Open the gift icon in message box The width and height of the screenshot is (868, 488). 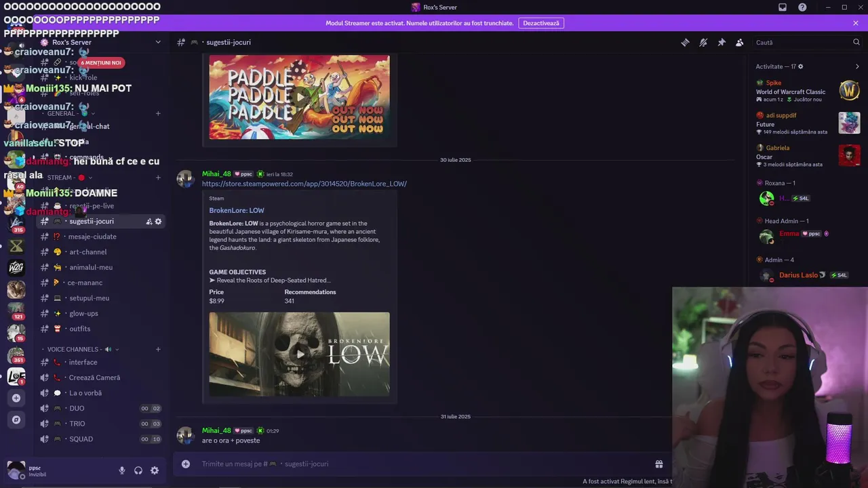click(x=658, y=464)
